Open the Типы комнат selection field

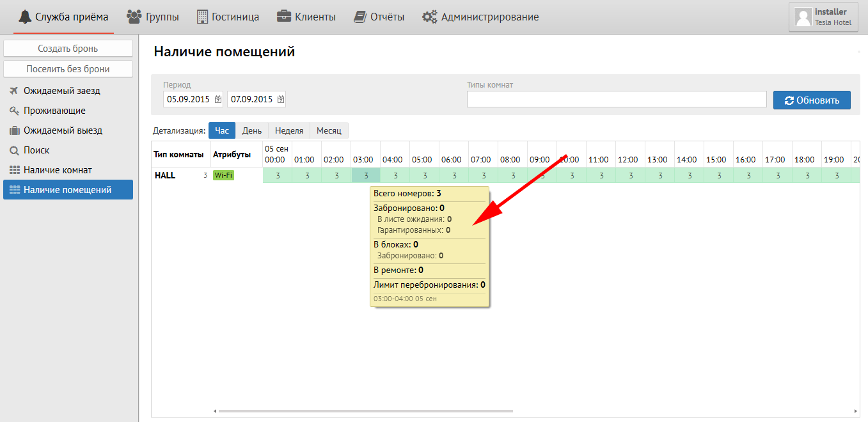(x=617, y=99)
